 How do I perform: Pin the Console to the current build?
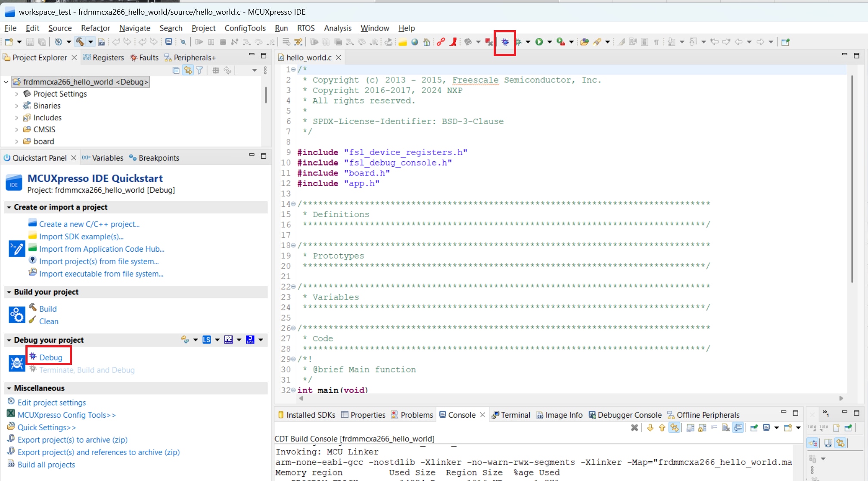754,428
